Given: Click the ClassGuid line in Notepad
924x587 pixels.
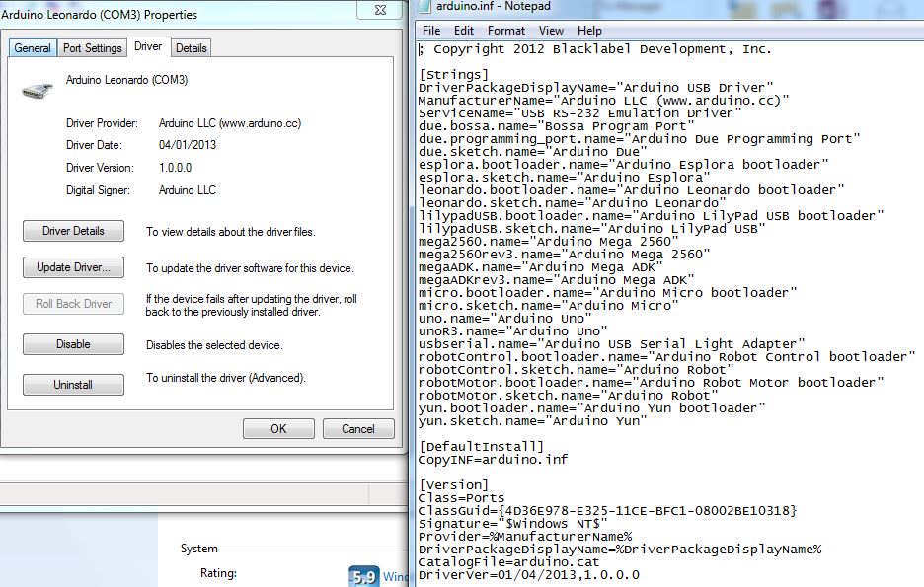Looking at the screenshot, I should (607, 511).
